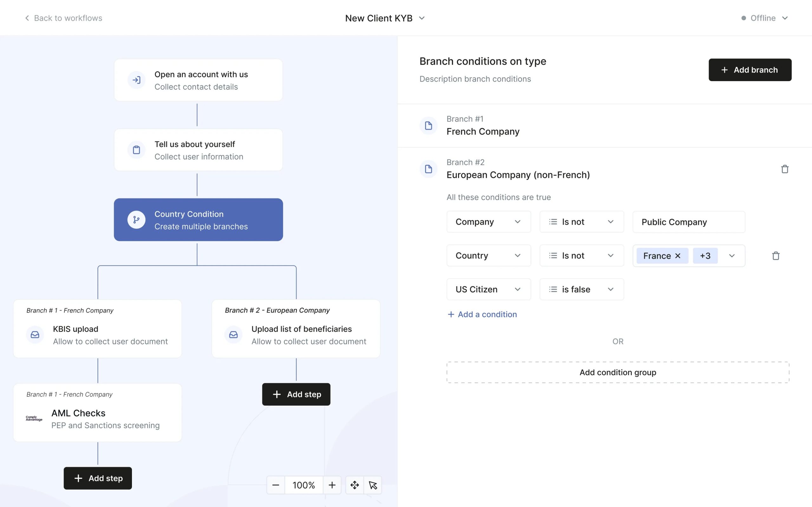Click Add a condition link
This screenshot has height=507, width=812.
coord(482,314)
